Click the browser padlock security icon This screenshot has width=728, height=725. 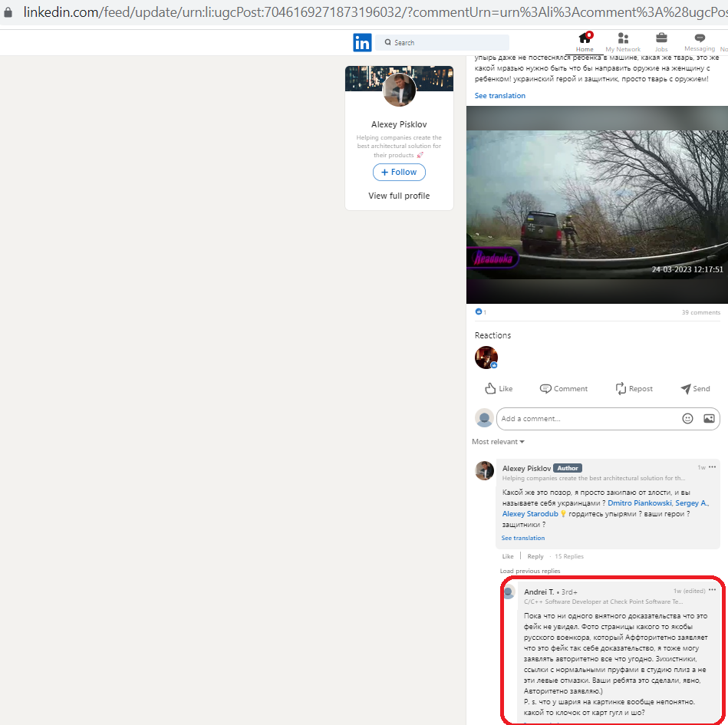point(8,12)
